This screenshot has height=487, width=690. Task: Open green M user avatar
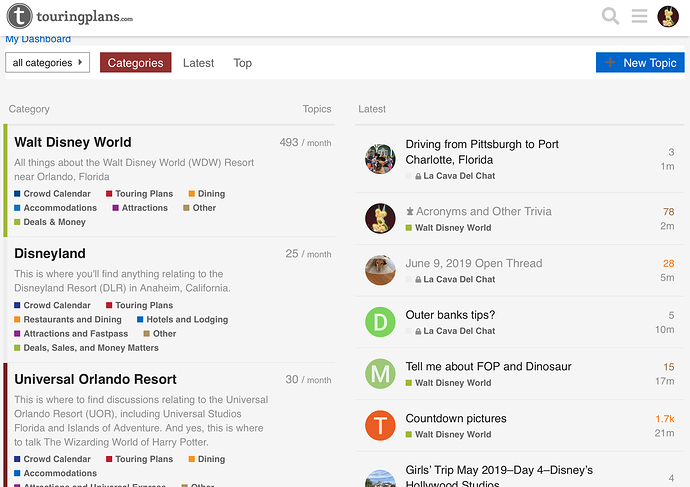380,373
